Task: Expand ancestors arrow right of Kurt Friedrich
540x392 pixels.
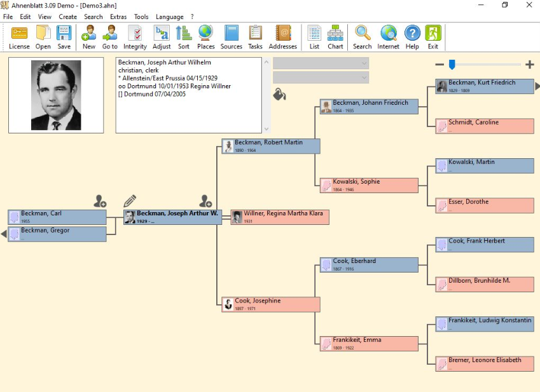Action: [x=537, y=86]
